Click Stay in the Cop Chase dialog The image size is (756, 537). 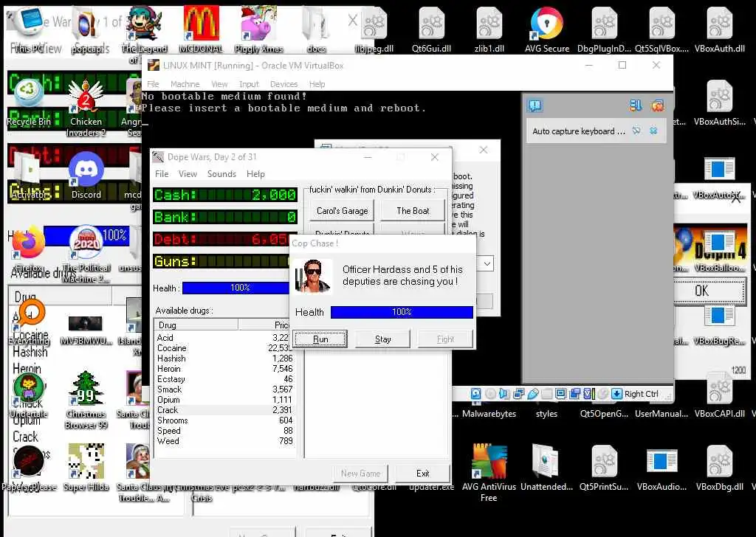[383, 339]
